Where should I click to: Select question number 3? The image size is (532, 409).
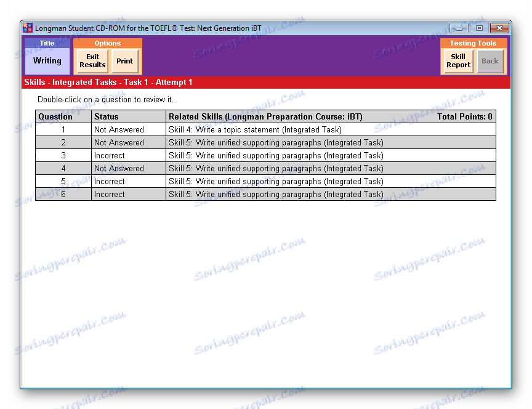click(x=63, y=155)
